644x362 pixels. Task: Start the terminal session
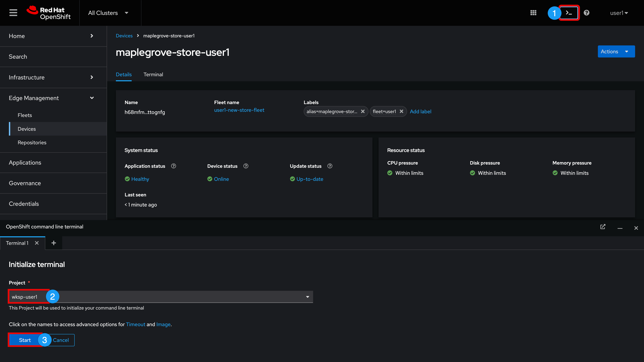click(x=25, y=340)
